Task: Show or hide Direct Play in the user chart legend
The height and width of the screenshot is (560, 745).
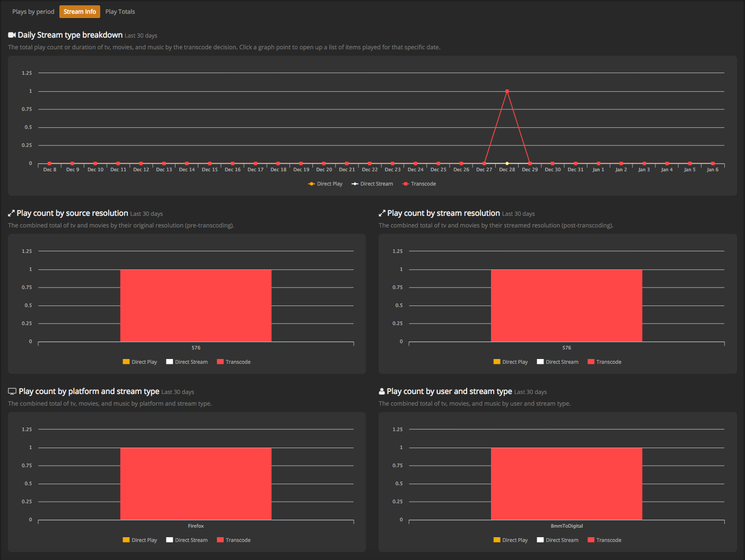Action: pyautogui.click(x=511, y=540)
